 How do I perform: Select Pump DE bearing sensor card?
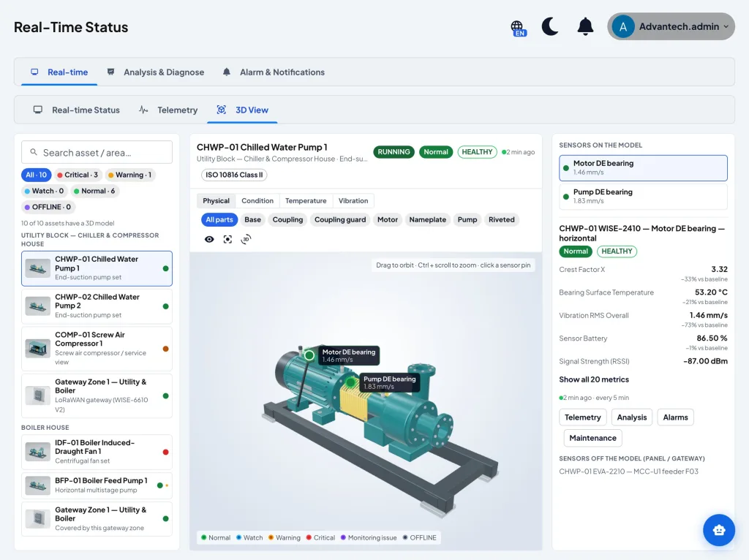point(643,197)
